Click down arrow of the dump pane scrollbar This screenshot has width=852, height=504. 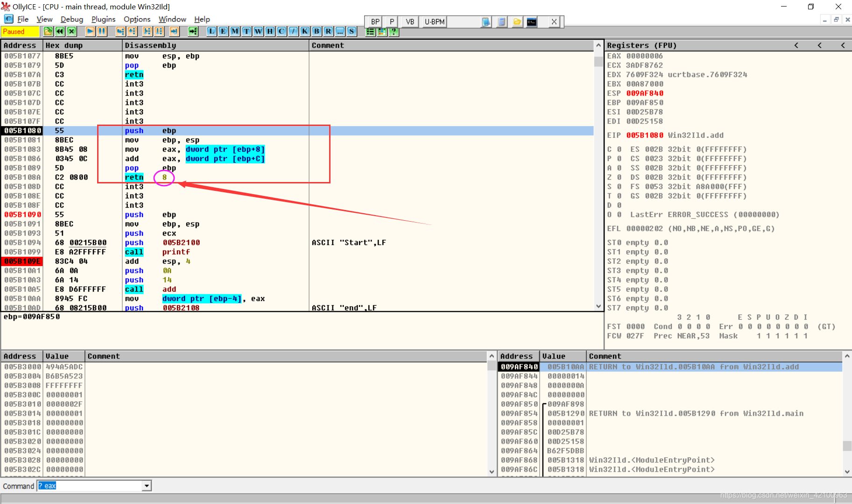pos(492,472)
